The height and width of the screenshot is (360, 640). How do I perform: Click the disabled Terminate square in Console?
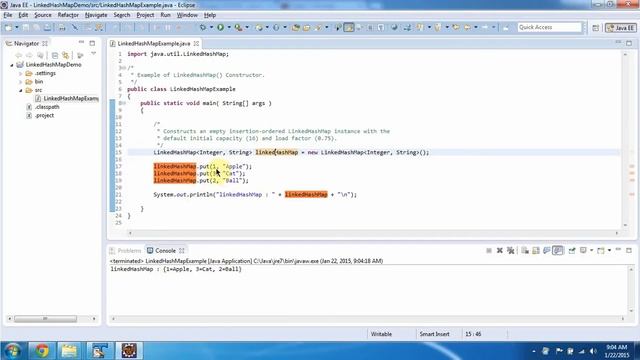click(x=489, y=251)
